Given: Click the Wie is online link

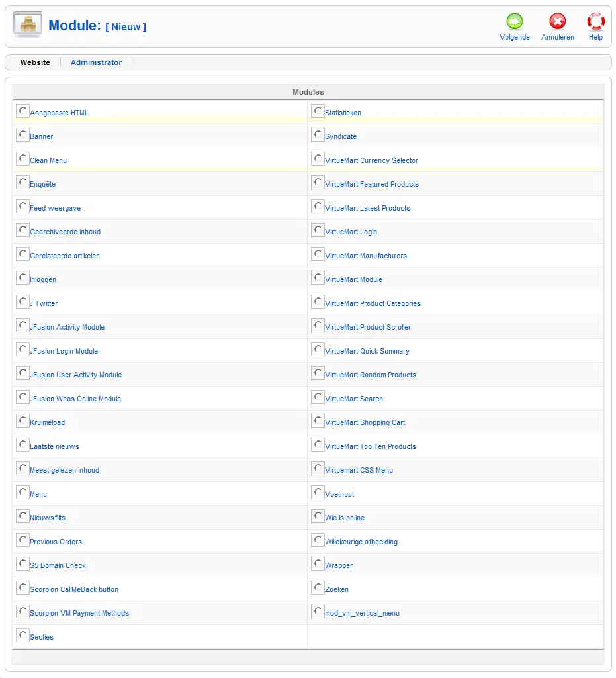Looking at the screenshot, I should pos(344,518).
